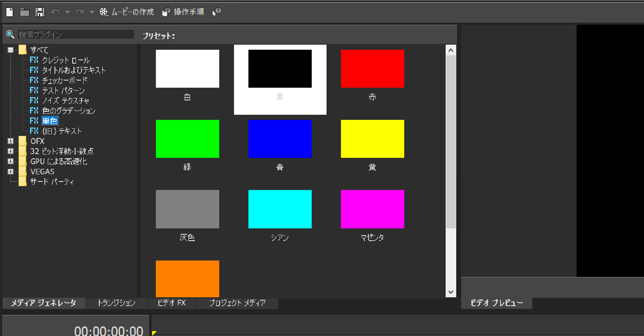
Task: Choose the orange preset thumbnail
Action: click(x=187, y=279)
